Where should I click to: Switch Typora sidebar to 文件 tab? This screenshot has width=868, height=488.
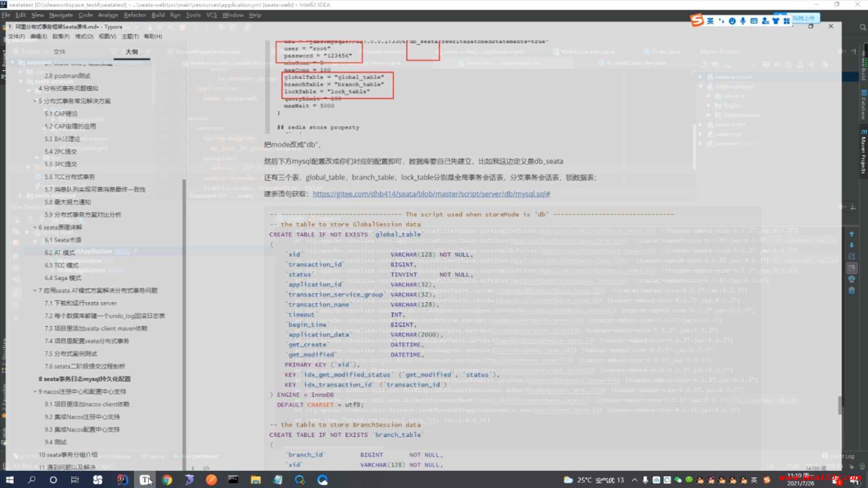pos(59,52)
